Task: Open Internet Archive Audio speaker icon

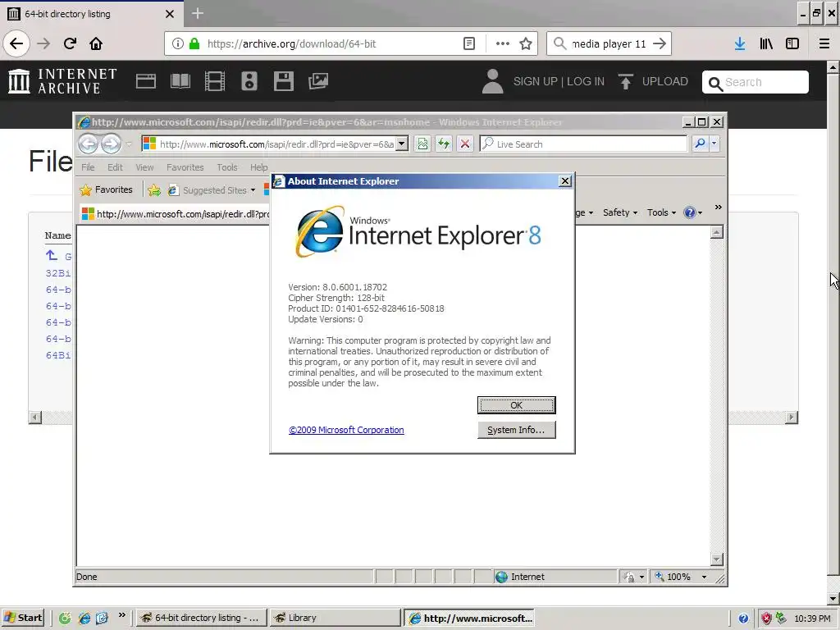Action: click(249, 81)
